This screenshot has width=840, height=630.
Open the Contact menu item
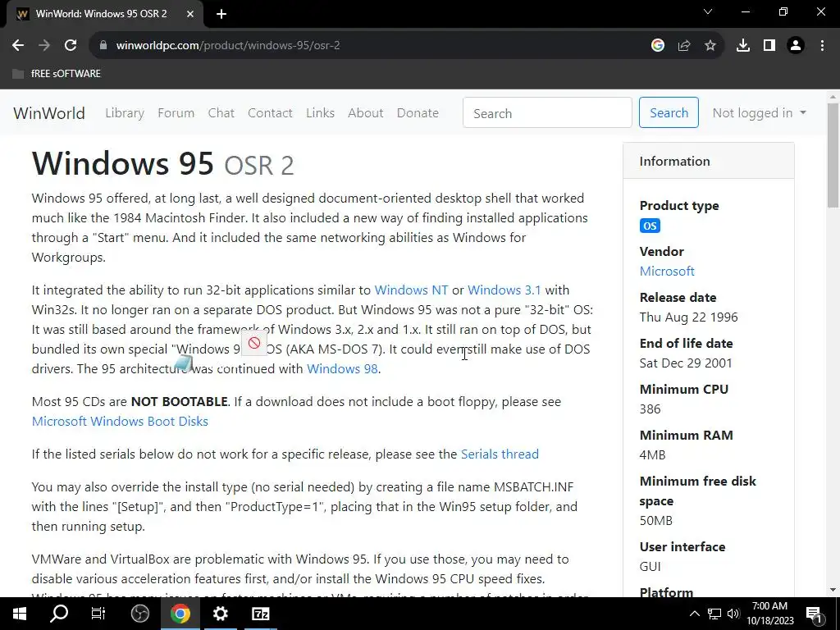pos(270,113)
